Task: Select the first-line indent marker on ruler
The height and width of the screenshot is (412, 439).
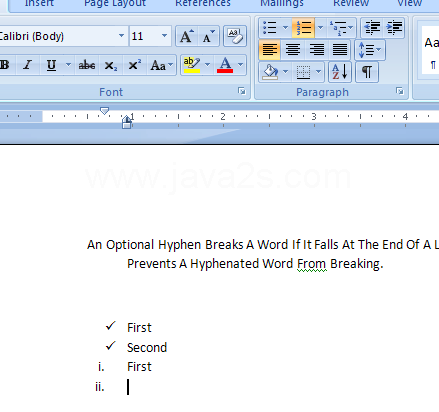Action: (x=104, y=111)
